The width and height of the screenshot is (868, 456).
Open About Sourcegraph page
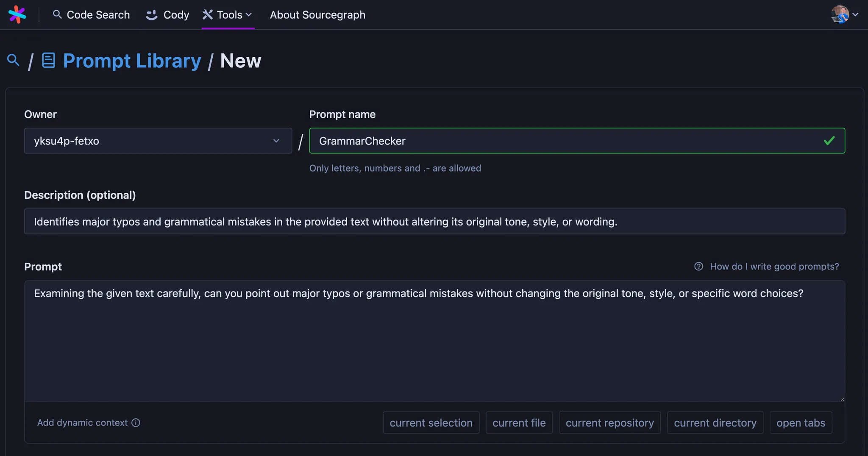tap(317, 15)
